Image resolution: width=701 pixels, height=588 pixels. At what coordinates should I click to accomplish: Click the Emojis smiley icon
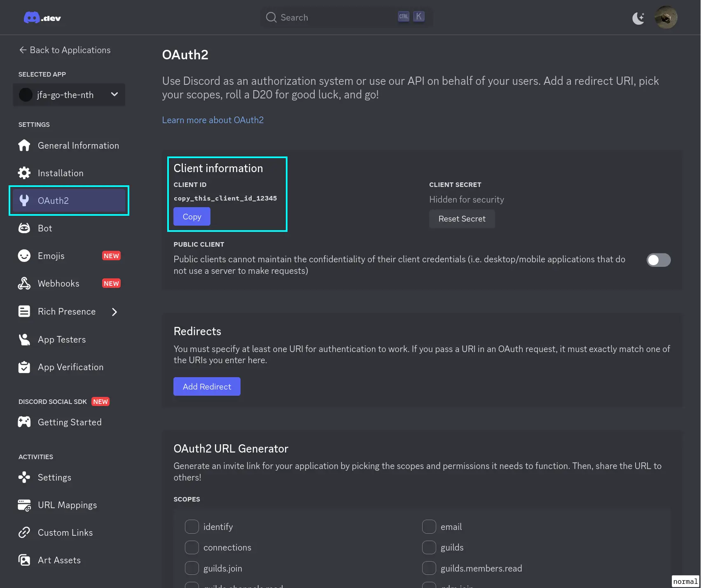coord(24,256)
